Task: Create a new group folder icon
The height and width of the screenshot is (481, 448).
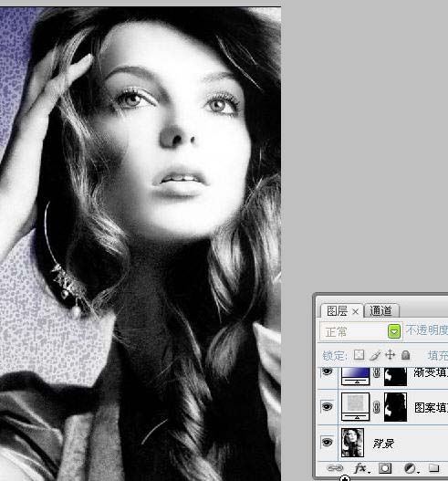Action: [433, 468]
